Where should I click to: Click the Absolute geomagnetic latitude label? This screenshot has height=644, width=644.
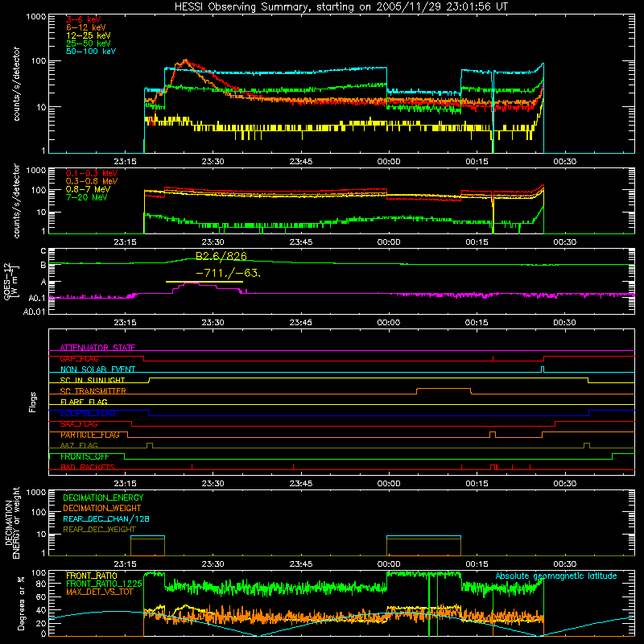(556, 576)
